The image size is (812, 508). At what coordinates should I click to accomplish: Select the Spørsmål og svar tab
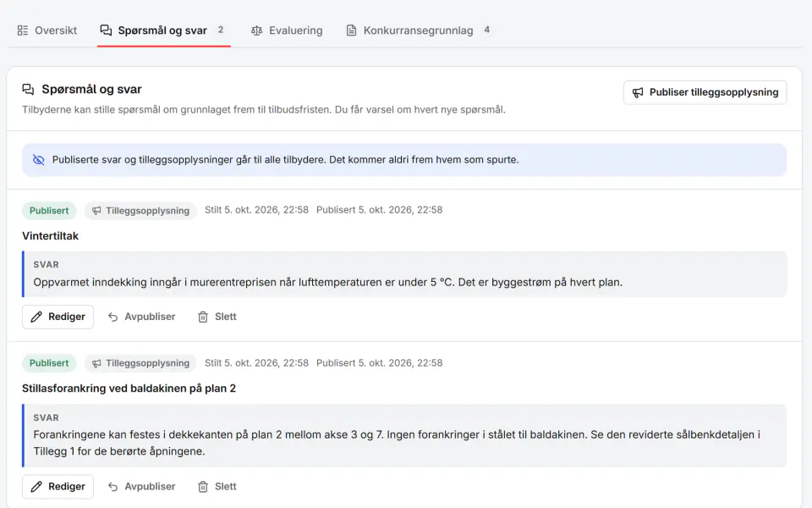point(162,30)
